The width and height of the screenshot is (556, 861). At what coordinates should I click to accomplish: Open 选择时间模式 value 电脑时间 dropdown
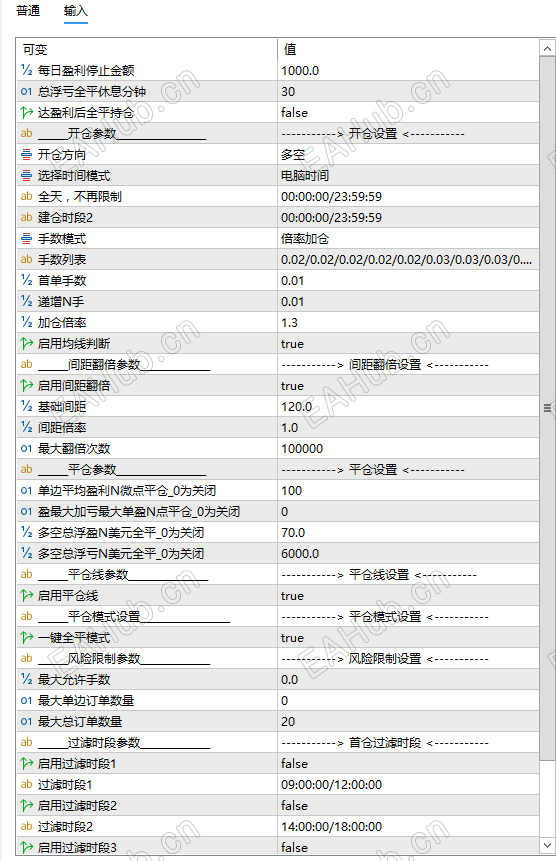coord(408,175)
